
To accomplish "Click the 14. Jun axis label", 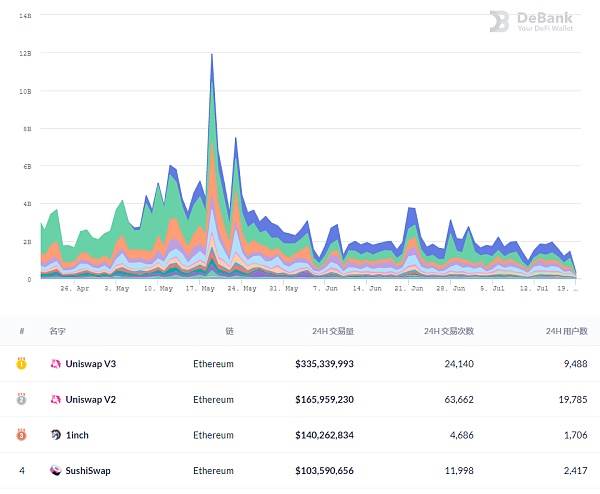I will coord(367,289).
